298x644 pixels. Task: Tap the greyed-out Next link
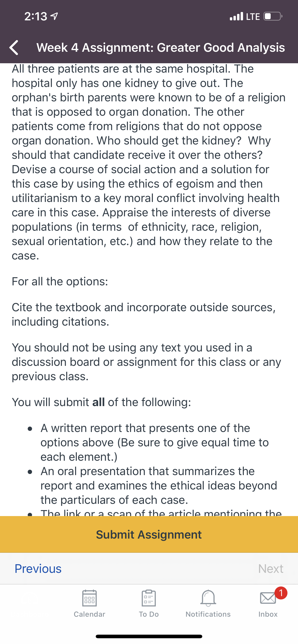coord(271,569)
